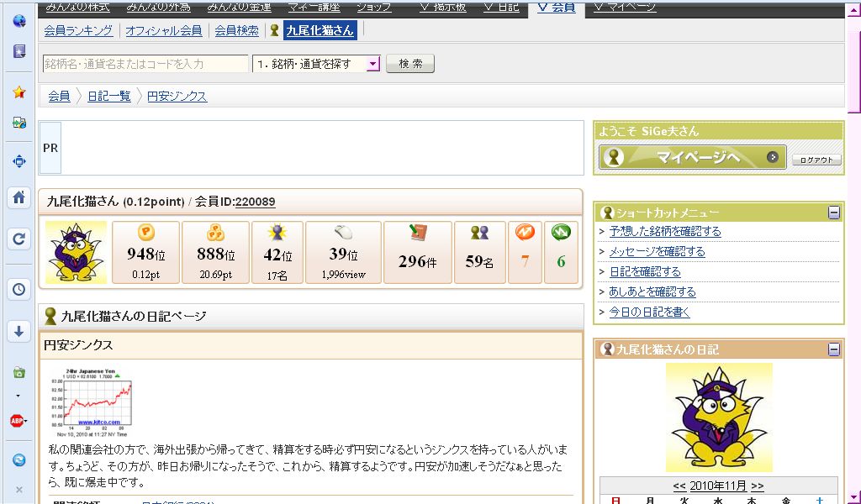Click the stock name search input field
This screenshot has height=504, width=861.
click(x=145, y=64)
